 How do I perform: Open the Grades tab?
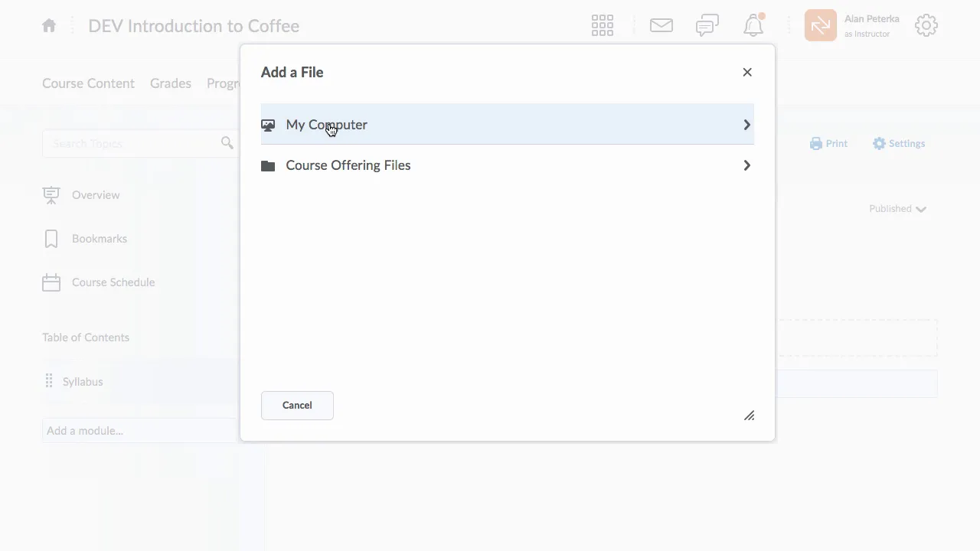click(171, 83)
